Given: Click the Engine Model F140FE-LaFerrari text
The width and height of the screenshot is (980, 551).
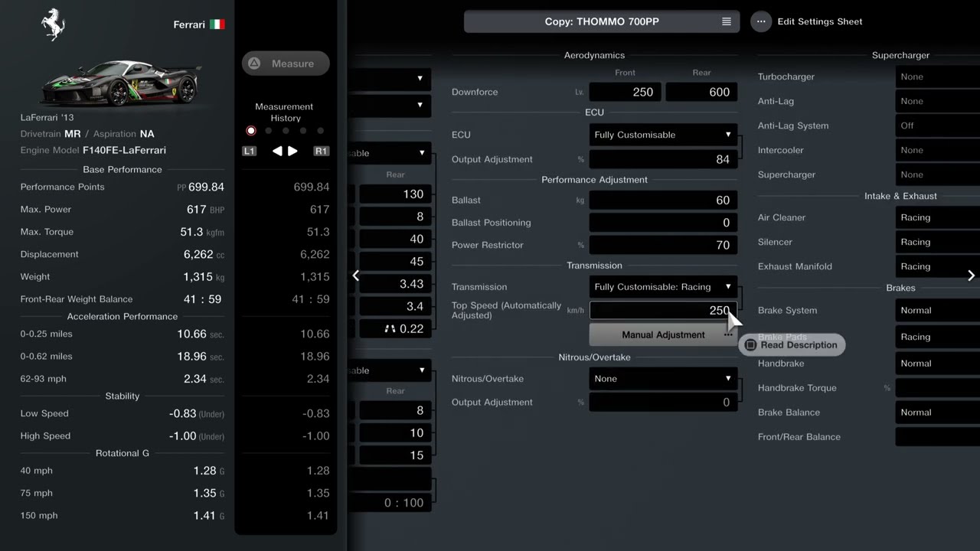Looking at the screenshot, I should point(124,150).
